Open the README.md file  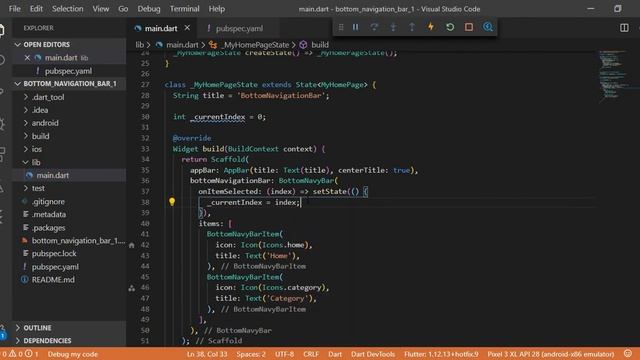click(x=69, y=280)
